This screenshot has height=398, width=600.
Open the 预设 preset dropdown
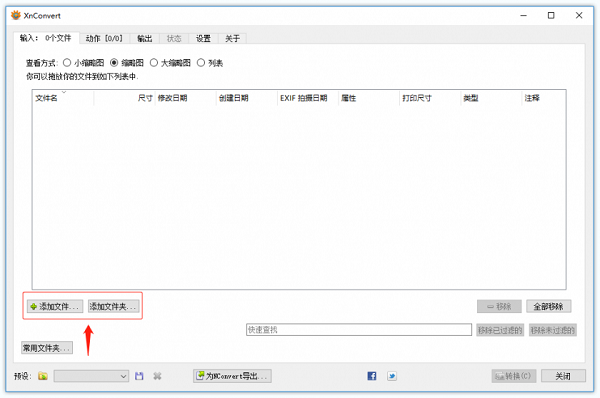point(91,376)
